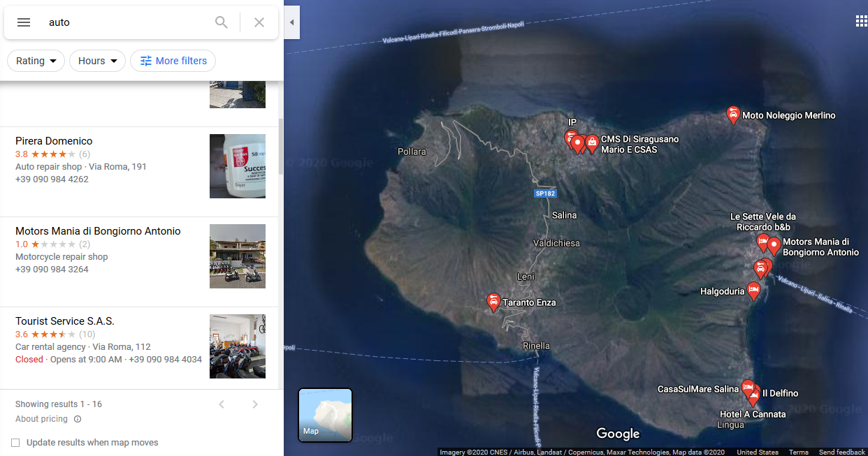Image resolution: width=868 pixels, height=456 pixels.
Task: Open the Google apps grid icon
Action: tap(861, 21)
